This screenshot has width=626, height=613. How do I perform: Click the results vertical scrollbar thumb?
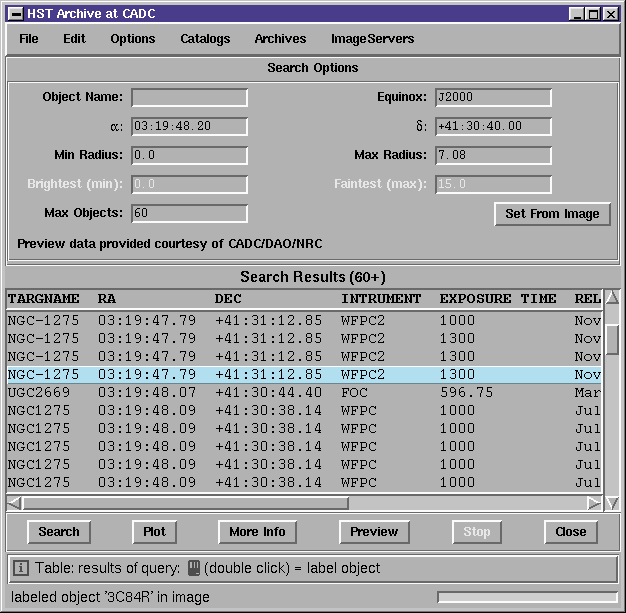click(x=612, y=339)
